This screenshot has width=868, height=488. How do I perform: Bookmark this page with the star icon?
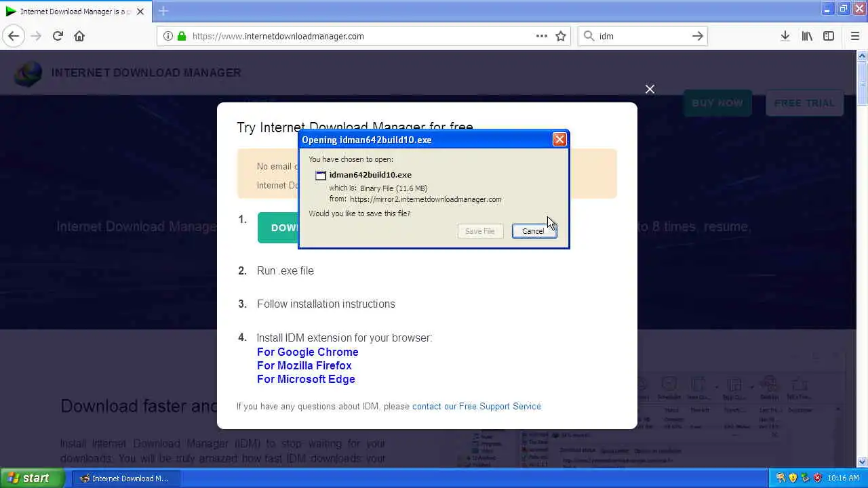pos(561,36)
